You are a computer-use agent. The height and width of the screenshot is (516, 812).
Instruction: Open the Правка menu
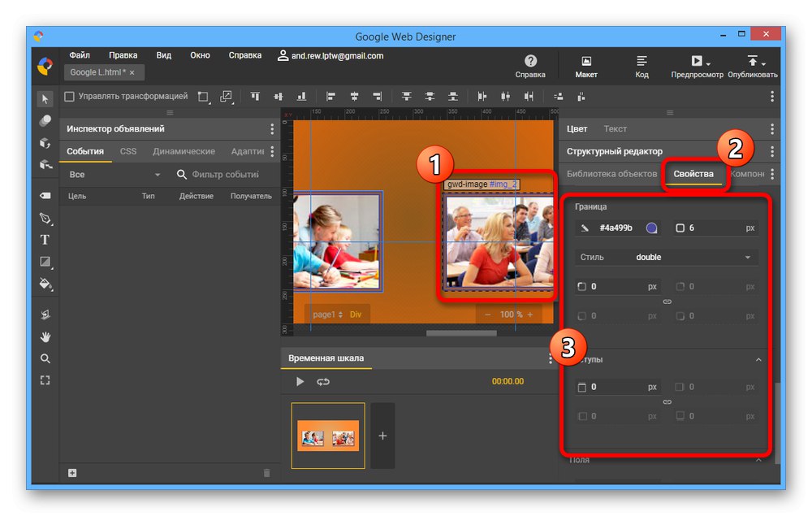[x=123, y=55]
